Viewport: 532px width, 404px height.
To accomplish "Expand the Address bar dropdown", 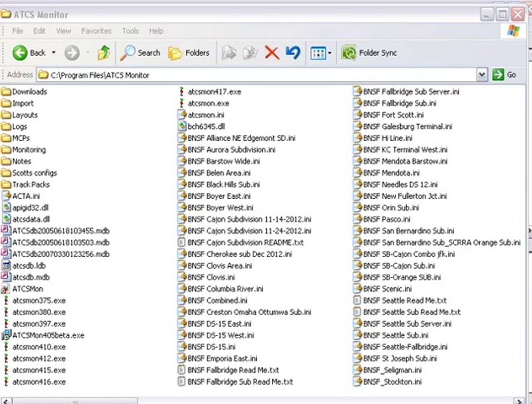I will (482, 75).
